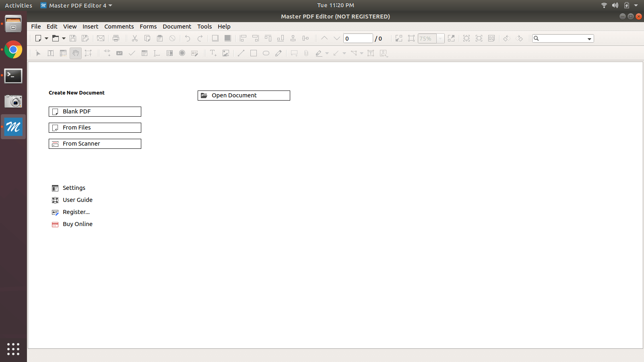This screenshot has width=644, height=362.
Task: Select the Insert Text tool icon
Action: point(213,53)
